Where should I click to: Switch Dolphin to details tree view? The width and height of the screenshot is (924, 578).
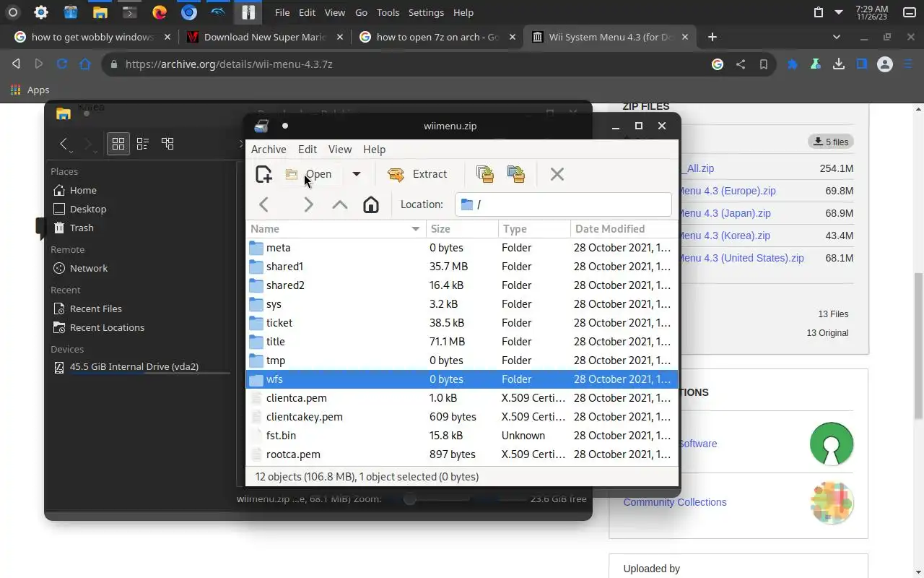coord(167,144)
